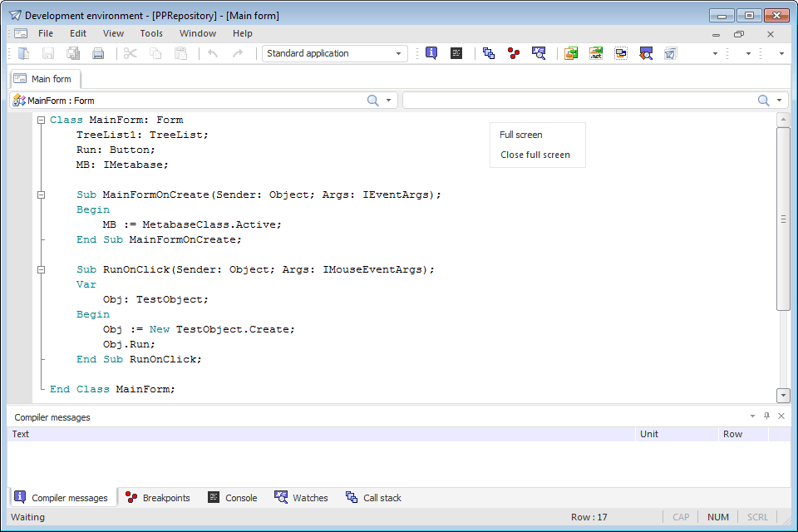798x532 pixels.
Task: Choose Close full screen from popup
Action: [534, 155]
